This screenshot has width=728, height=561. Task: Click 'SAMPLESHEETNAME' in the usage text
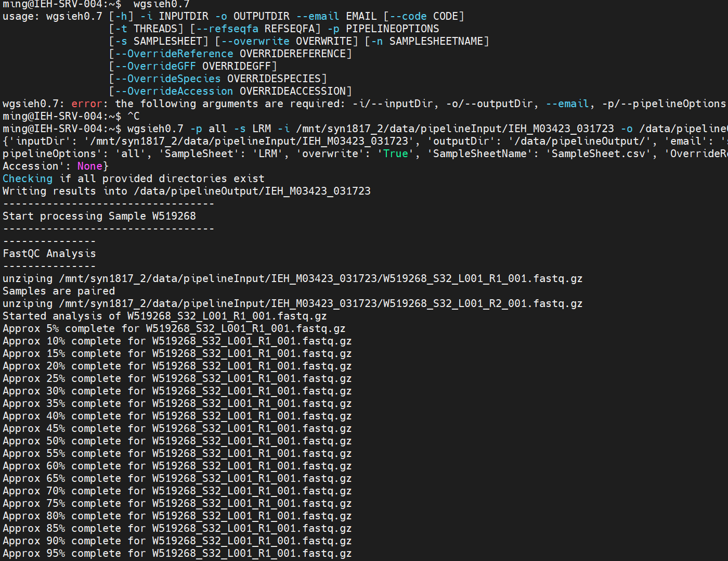436,41
